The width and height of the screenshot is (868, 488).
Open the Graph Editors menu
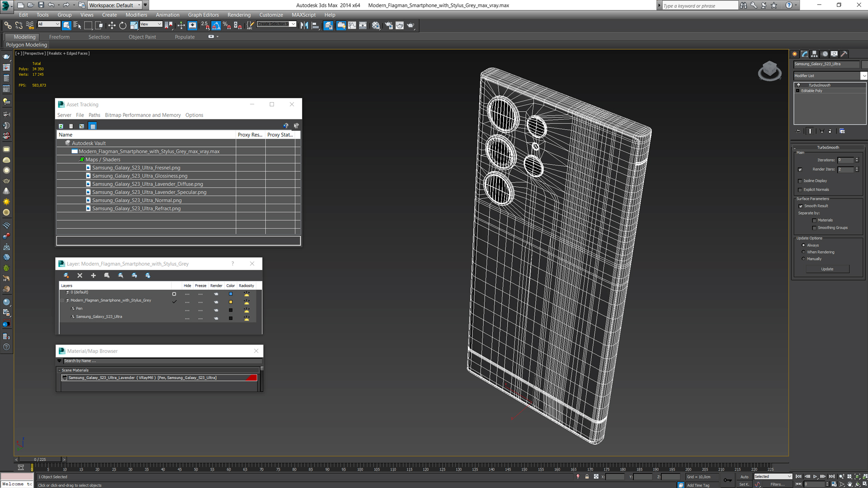pyautogui.click(x=203, y=15)
